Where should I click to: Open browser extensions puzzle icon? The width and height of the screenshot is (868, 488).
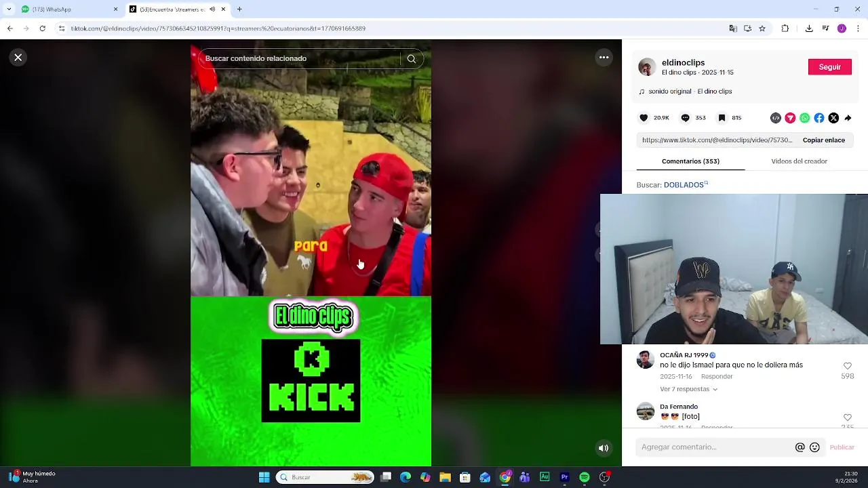click(785, 28)
